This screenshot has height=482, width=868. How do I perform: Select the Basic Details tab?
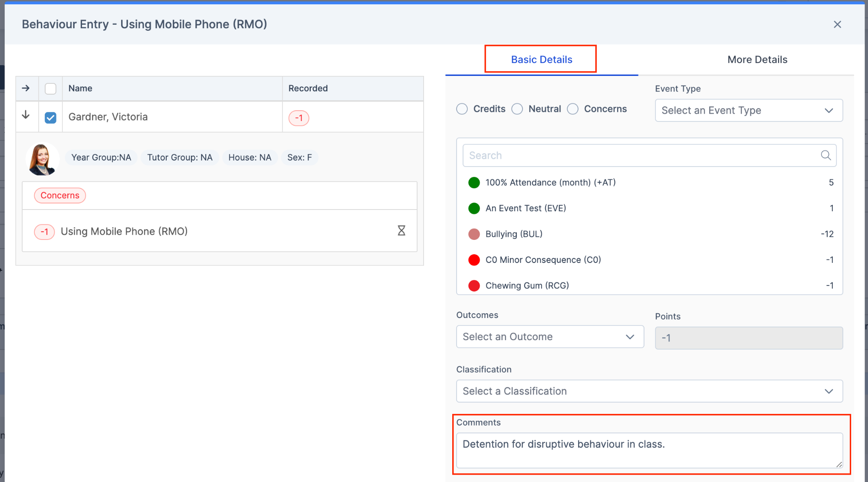pyautogui.click(x=541, y=59)
